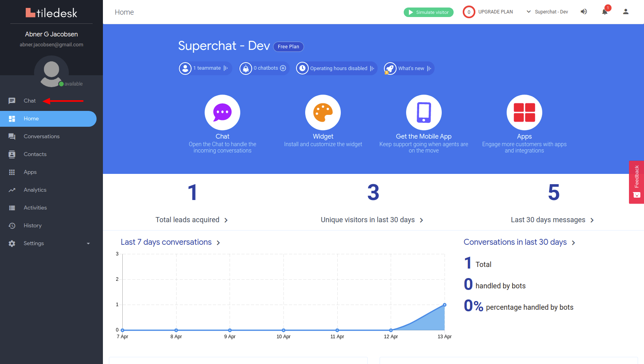This screenshot has height=364, width=644.
Task: Click the Superchat - Dev project heading
Action: tap(224, 46)
